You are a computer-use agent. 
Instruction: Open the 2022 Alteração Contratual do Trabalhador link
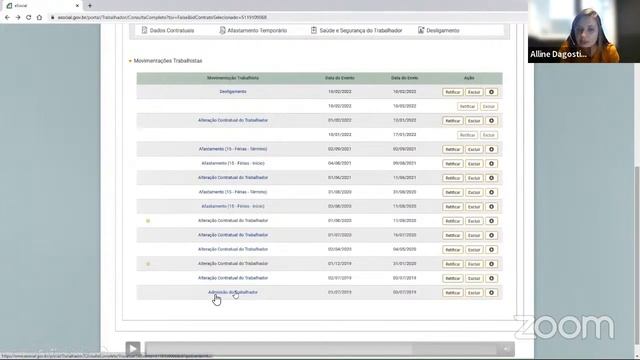click(x=233, y=120)
